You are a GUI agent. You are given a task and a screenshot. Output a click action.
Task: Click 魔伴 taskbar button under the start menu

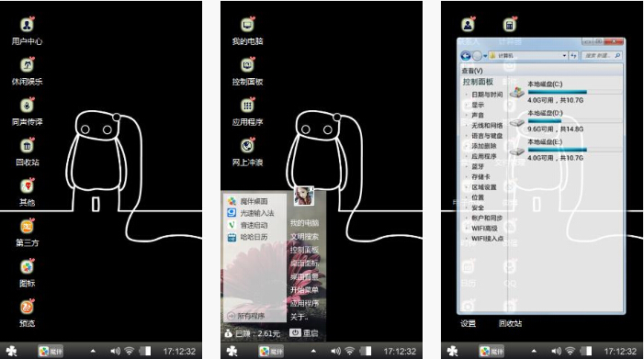point(271,352)
